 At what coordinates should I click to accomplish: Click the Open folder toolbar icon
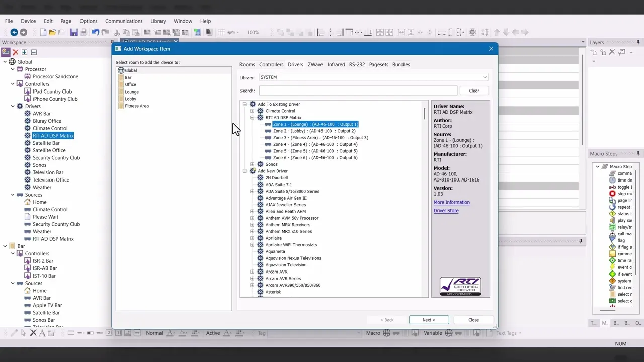click(52, 32)
